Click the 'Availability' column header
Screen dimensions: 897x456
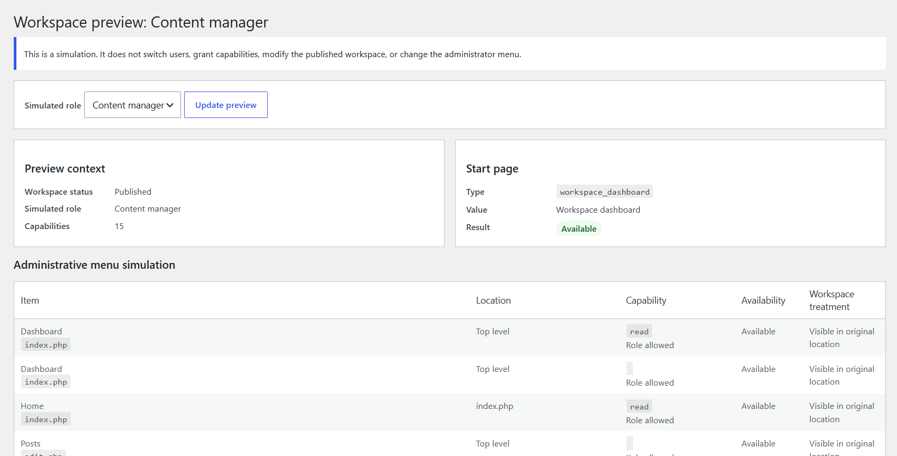click(763, 300)
